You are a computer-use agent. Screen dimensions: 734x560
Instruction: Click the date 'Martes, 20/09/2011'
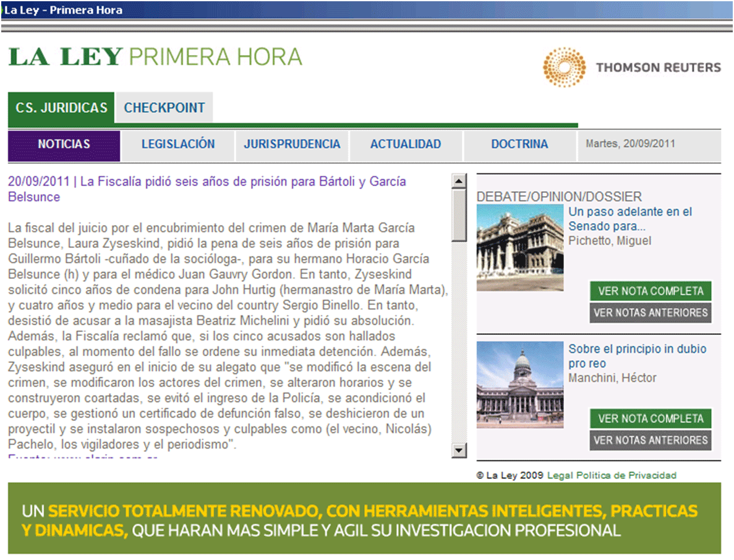(x=630, y=143)
